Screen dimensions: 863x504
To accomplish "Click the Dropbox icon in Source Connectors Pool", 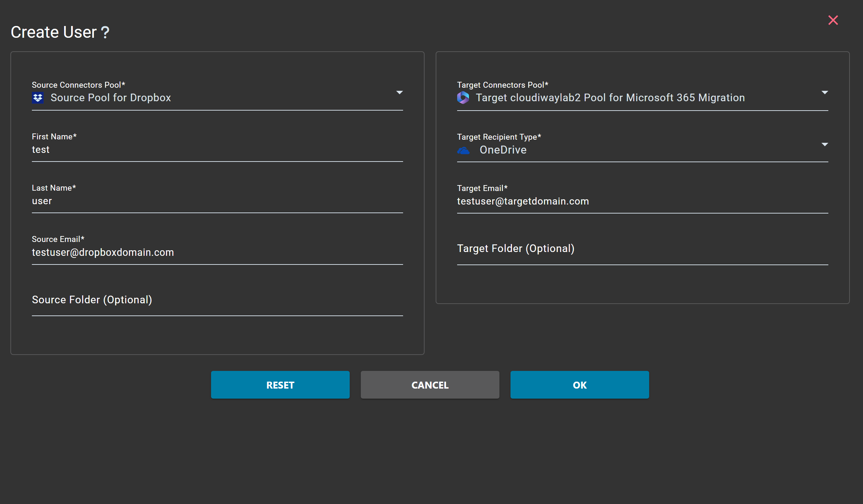I will pos(37,98).
